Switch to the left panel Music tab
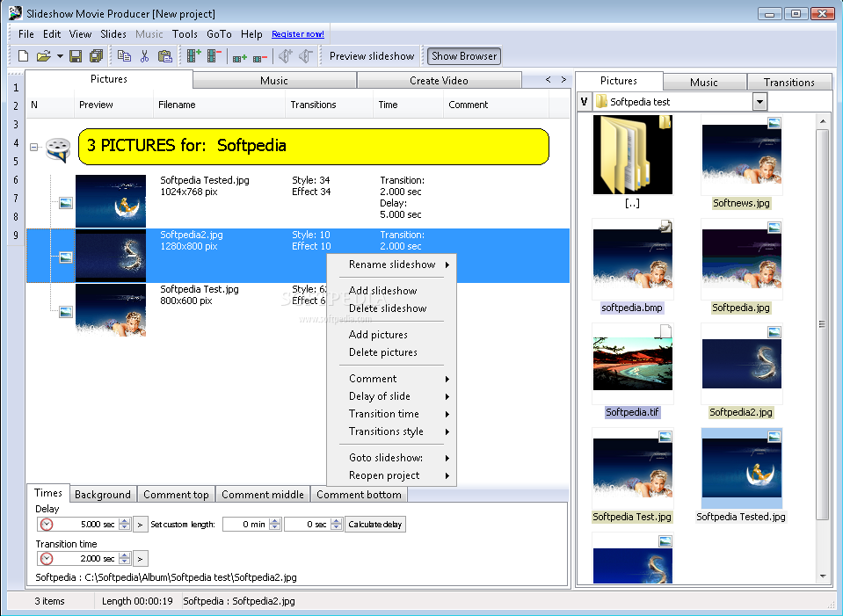 pyautogui.click(x=274, y=80)
